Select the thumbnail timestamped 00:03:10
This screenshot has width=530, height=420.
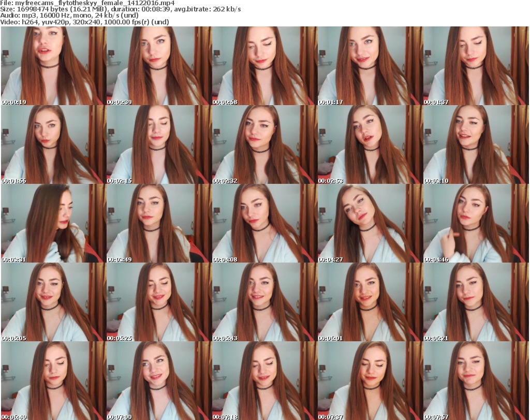click(x=475, y=144)
